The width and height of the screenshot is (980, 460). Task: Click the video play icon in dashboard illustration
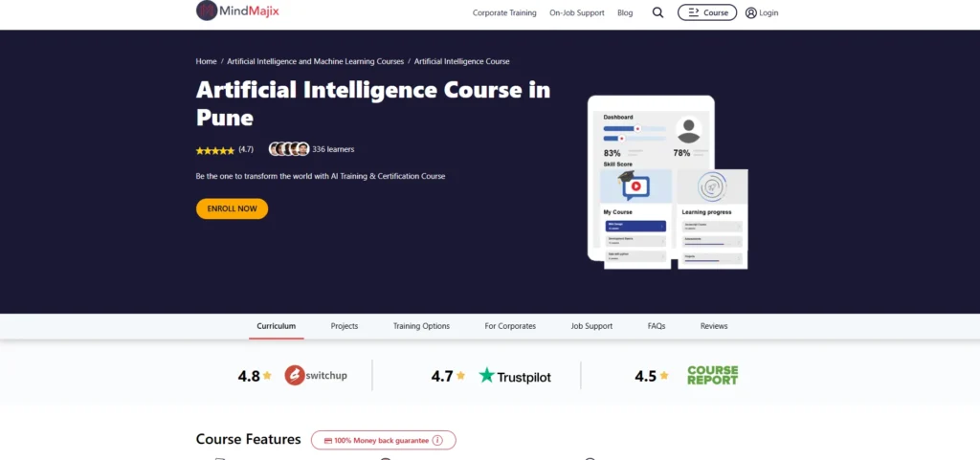[x=635, y=186]
